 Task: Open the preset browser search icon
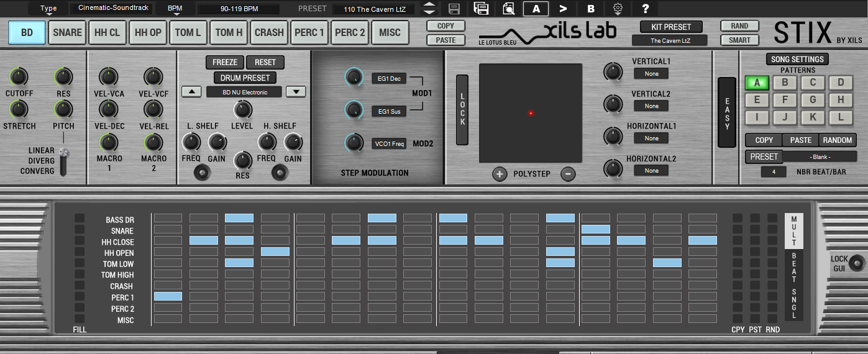pos(508,9)
